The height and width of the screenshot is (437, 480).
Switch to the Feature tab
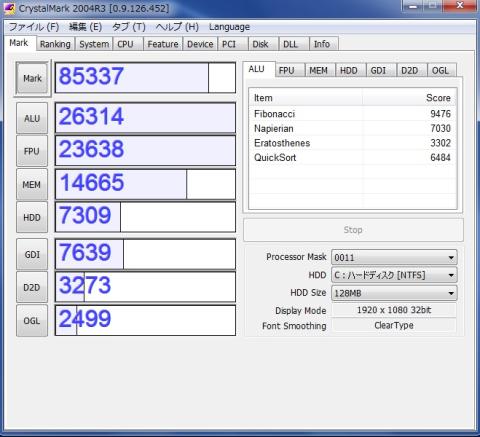pyautogui.click(x=163, y=44)
